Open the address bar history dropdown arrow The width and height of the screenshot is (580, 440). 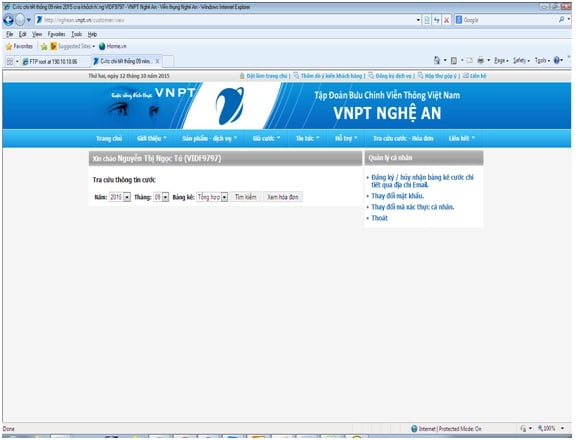(x=418, y=20)
